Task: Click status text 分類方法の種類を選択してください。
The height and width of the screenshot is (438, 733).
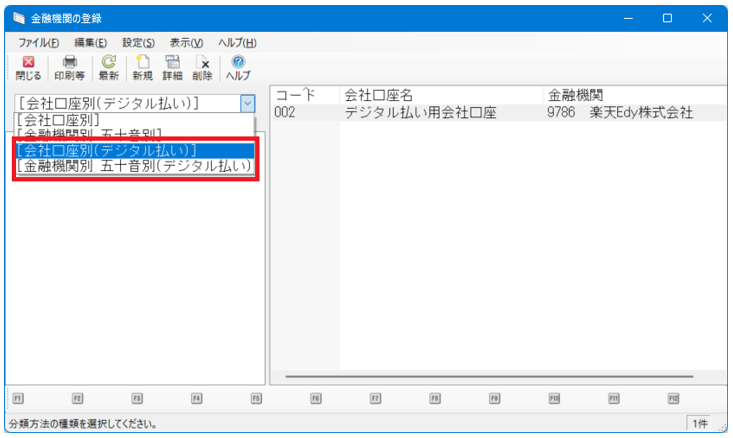Action: pyautogui.click(x=82, y=424)
